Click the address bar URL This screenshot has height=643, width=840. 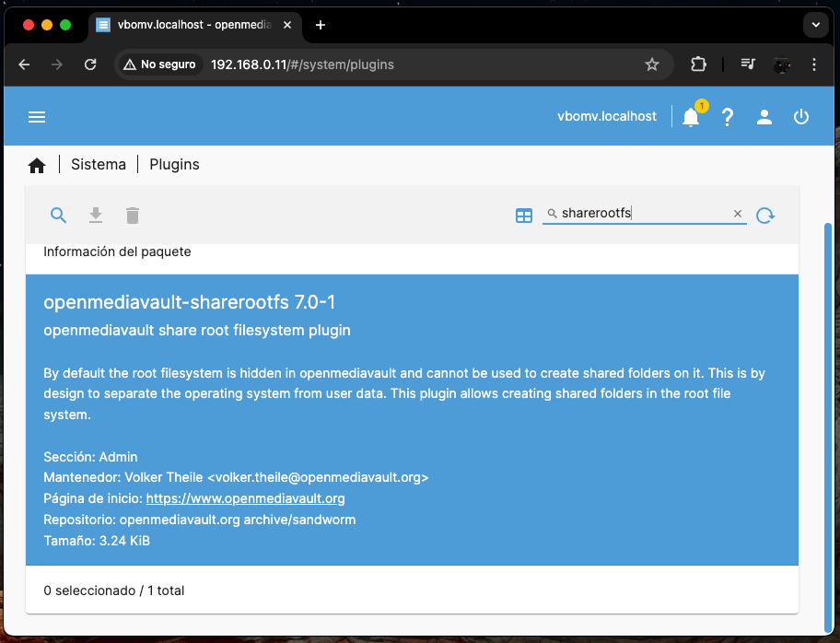click(x=302, y=64)
